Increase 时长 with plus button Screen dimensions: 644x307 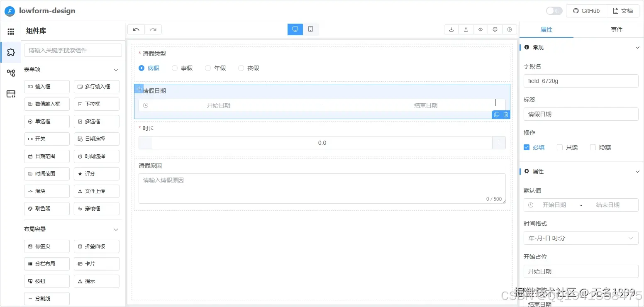(x=499, y=143)
